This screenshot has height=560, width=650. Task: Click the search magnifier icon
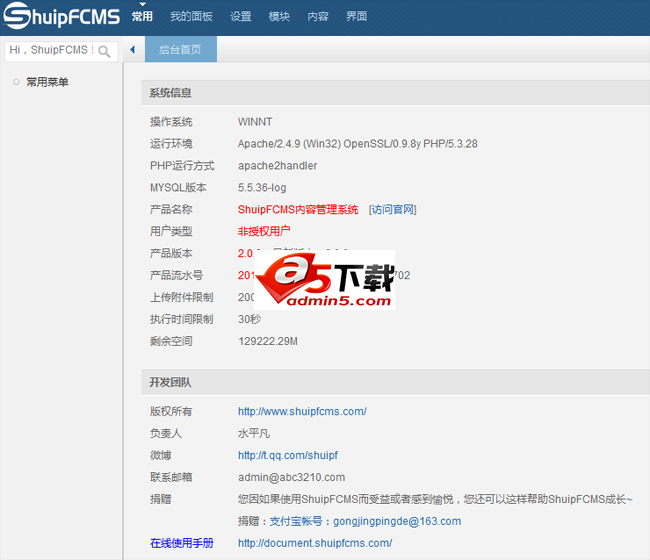(104, 51)
